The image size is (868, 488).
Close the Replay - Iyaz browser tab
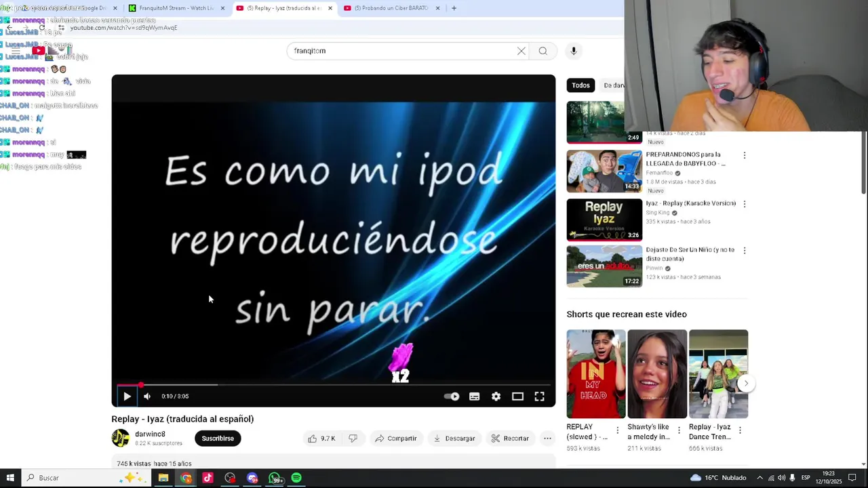click(330, 8)
